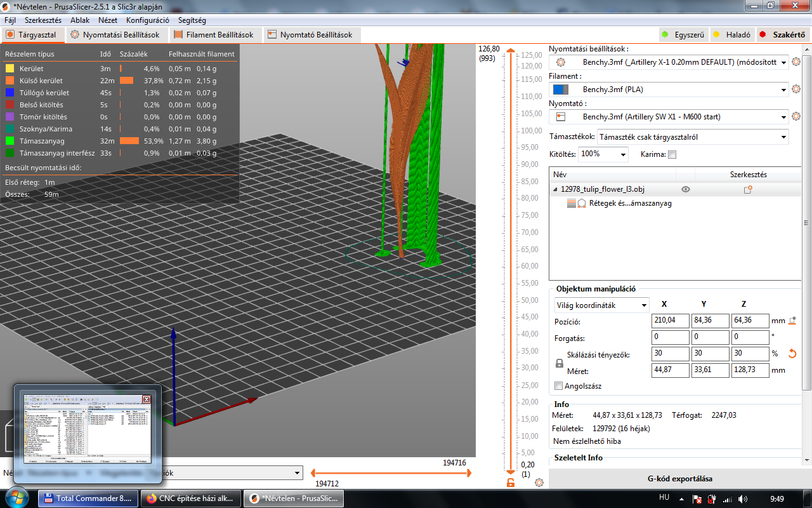Open the Kitöltés 100% dropdown
The height and width of the screenshot is (508, 812).
tap(603, 154)
